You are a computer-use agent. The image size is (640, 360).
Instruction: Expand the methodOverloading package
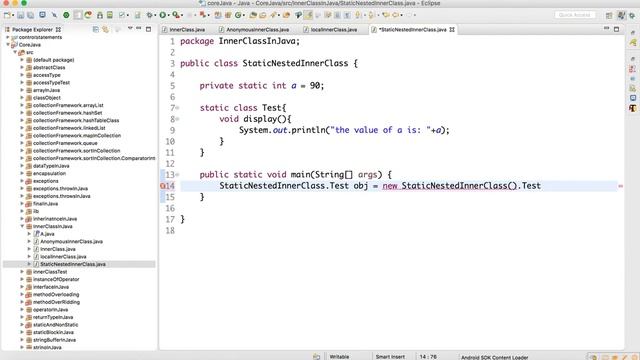(x=22, y=294)
